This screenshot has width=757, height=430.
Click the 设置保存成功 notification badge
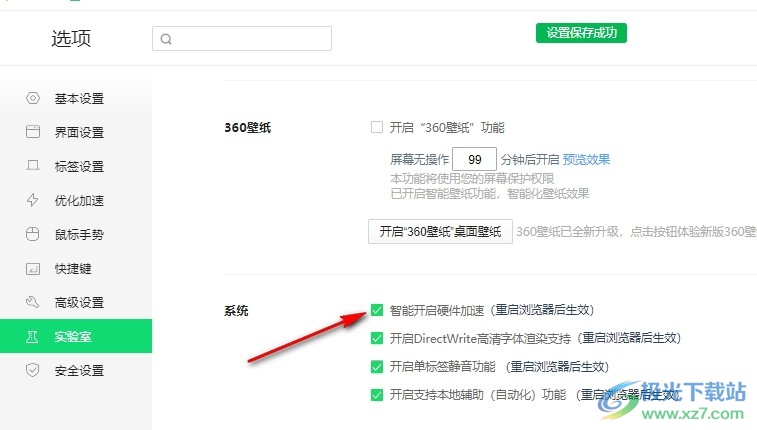(x=581, y=33)
